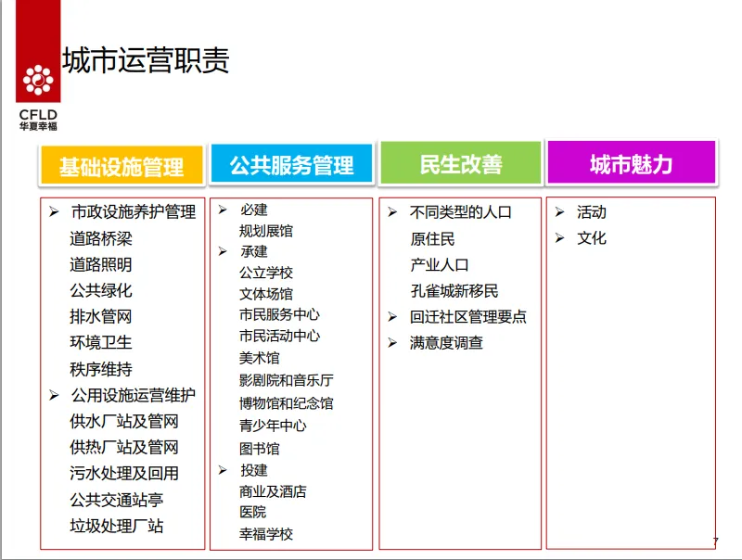Screen dimensions: 742x560
Task: Click the arrow bullet before 承建
Action: point(223,251)
